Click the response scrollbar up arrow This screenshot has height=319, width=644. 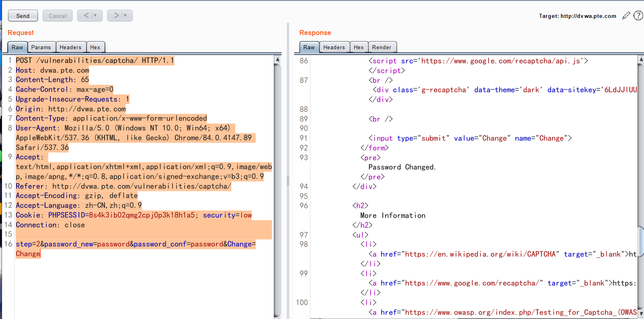coord(641,59)
